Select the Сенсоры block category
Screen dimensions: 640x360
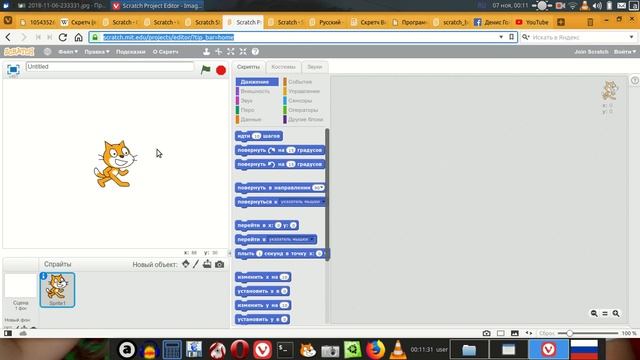tap(304, 100)
